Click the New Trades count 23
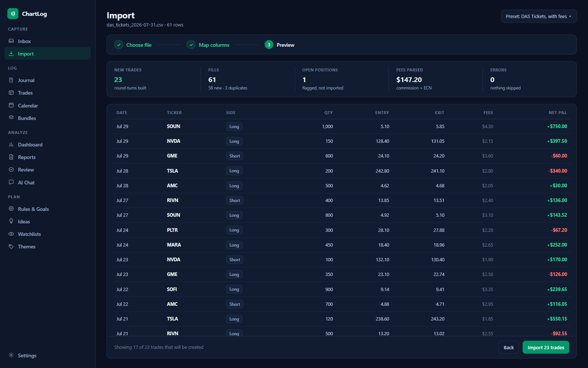The image size is (588, 368). coord(118,80)
